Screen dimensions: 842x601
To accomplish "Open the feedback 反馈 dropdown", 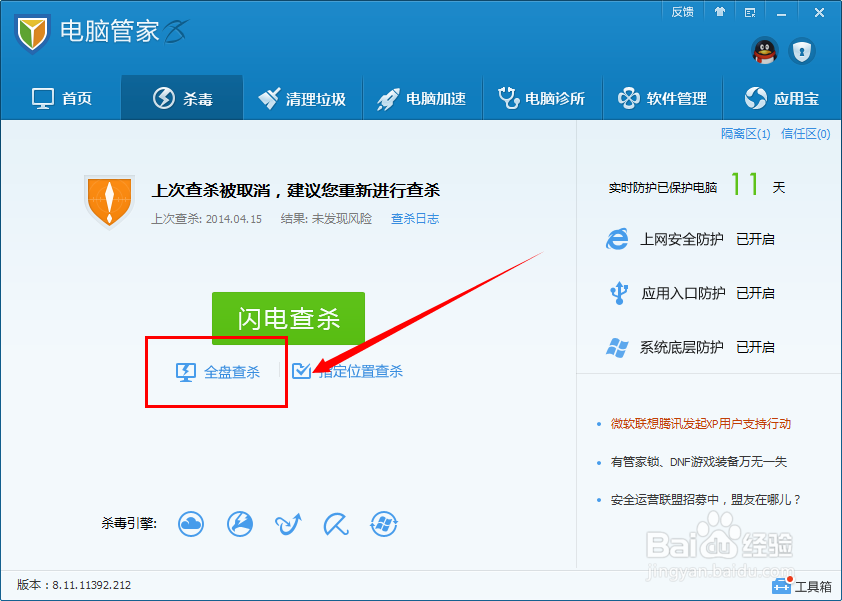I will [682, 11].
